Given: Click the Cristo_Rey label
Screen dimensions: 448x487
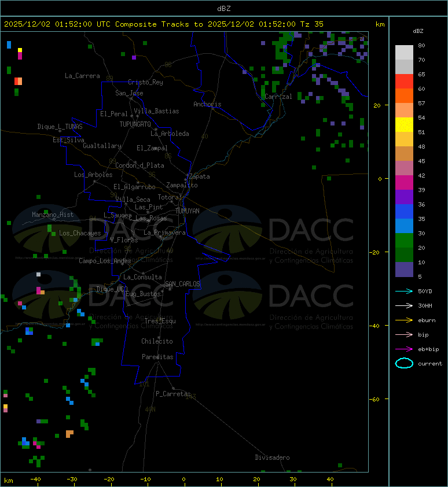Looking at the screenshot, I should pos(145,82).
